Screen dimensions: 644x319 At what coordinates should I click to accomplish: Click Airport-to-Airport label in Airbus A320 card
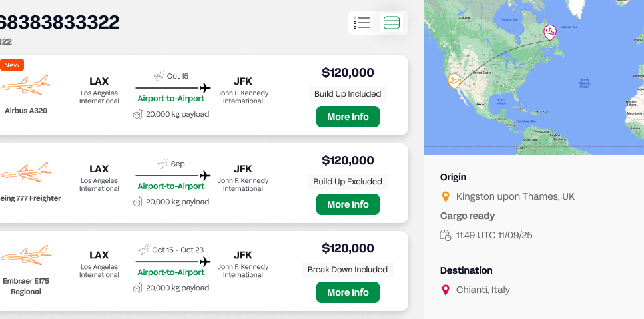tap(171, 99)
